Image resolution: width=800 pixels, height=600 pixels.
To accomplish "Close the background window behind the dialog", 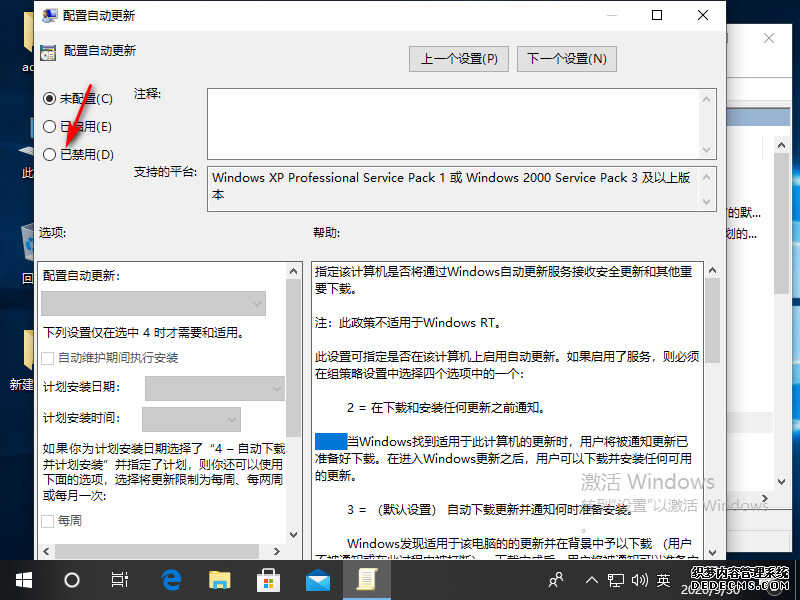I will tap(769, 38).
